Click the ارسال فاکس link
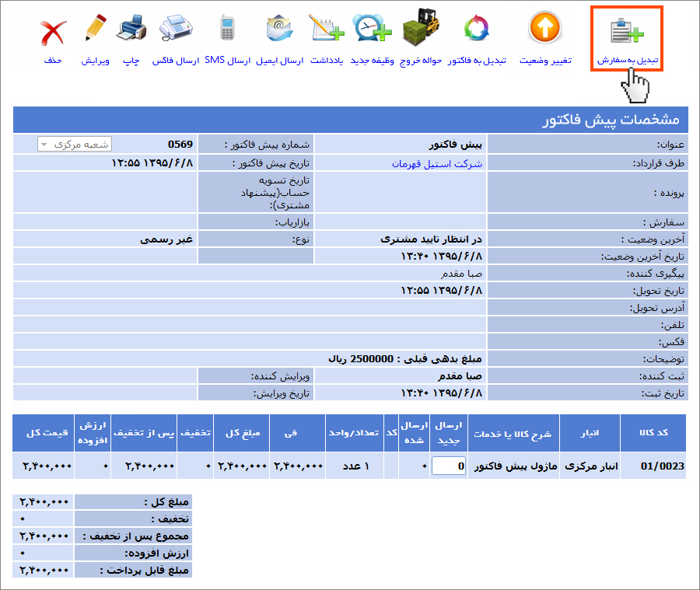The width and height of the screenshot is (700, 590). coord(176,61)
